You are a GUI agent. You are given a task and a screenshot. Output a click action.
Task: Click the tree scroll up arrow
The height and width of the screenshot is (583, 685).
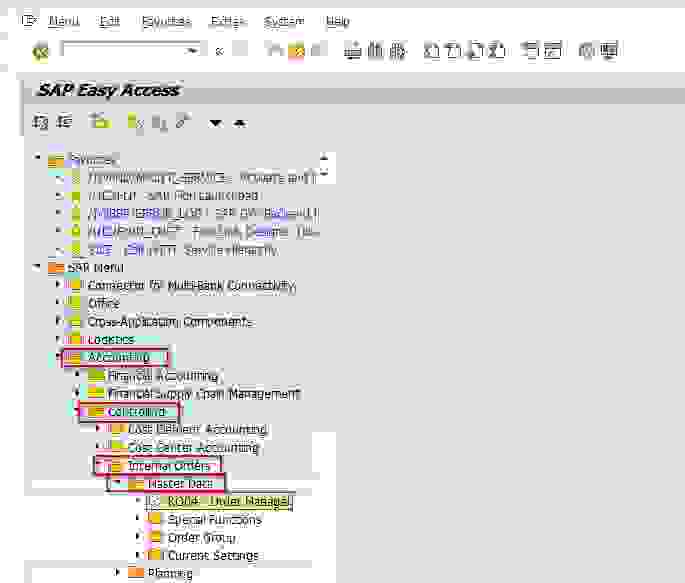point(324,156)
